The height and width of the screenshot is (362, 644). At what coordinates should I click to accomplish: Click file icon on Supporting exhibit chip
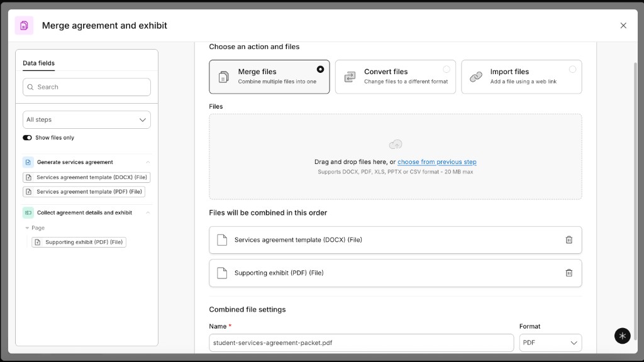(38, 242)
